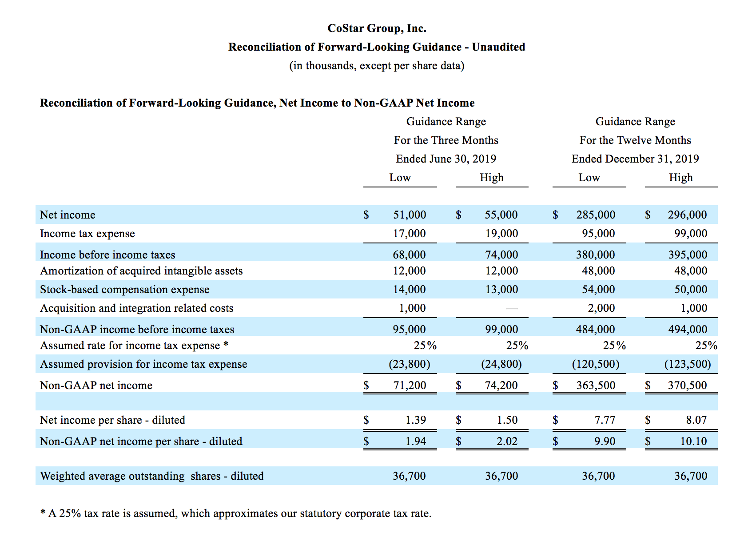756x533 pixels.
Task: Click Non-GAAP net income value 71,200
Action: pyautogui.click(x=410, y=386)
